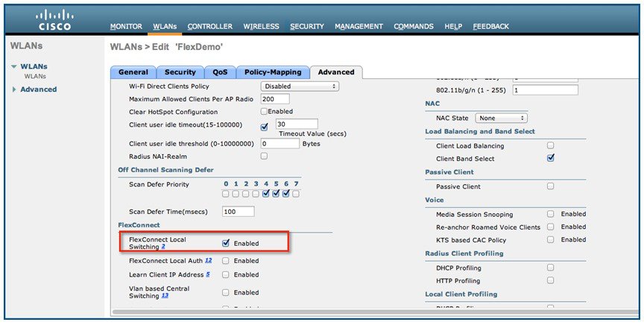The image size is (644, 325).
Task: Switch to the Security tab
Action: [x=180, y=72]
